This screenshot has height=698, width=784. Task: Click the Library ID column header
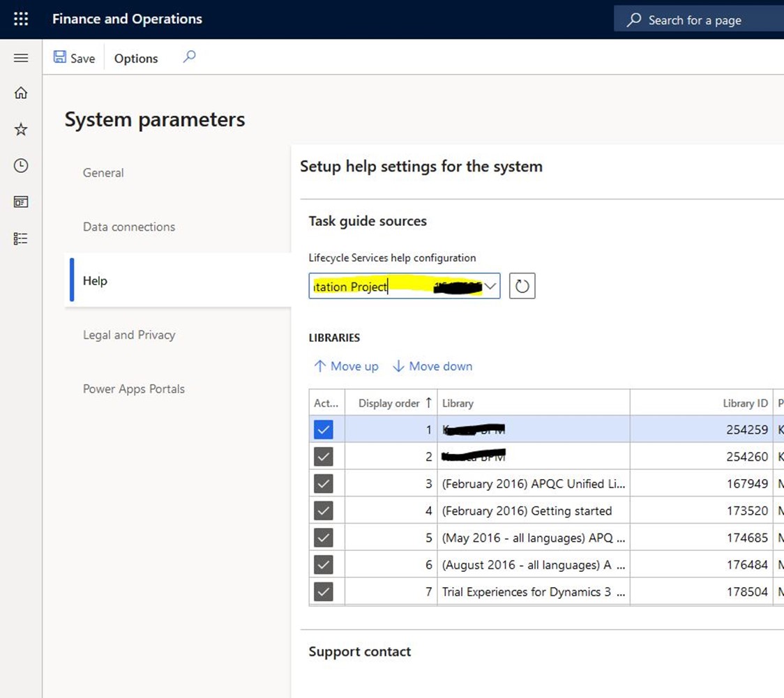pyautogui.click(x=702, y=403)
